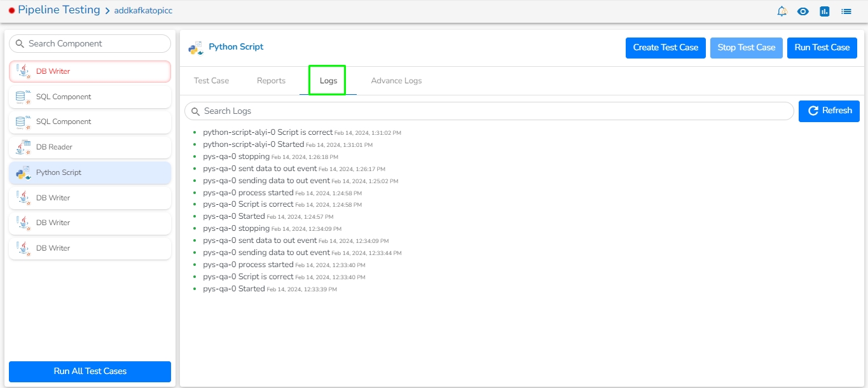Click log 'sent data to out event' 1:26:17 PM
The height and width of the screenshot is (388, 868).
[x=294, y=169]
